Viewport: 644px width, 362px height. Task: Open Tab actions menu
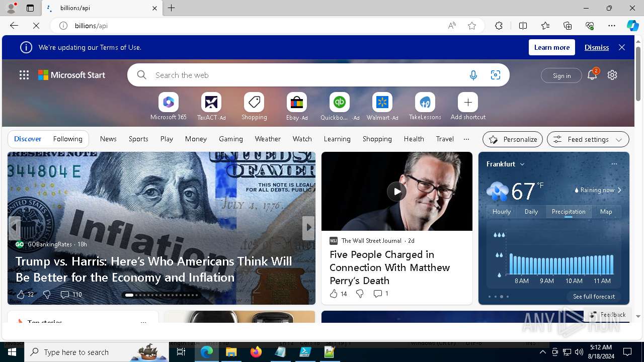[x=30, y=8]
